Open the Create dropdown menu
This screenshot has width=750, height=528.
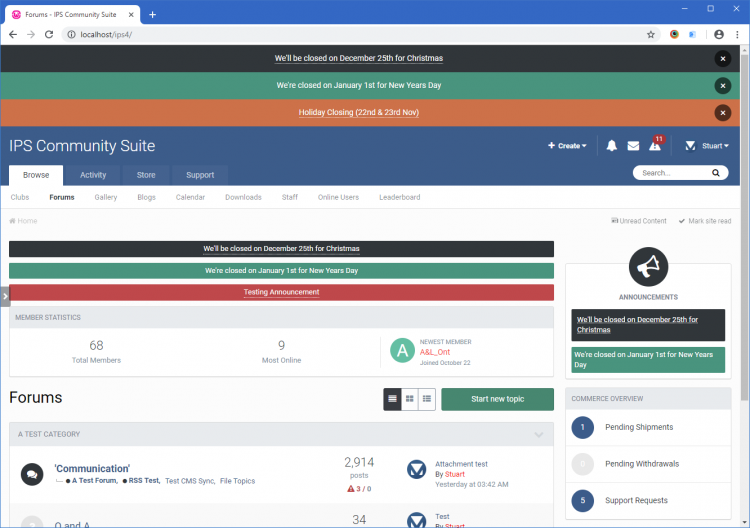click(x=567, y=146)
